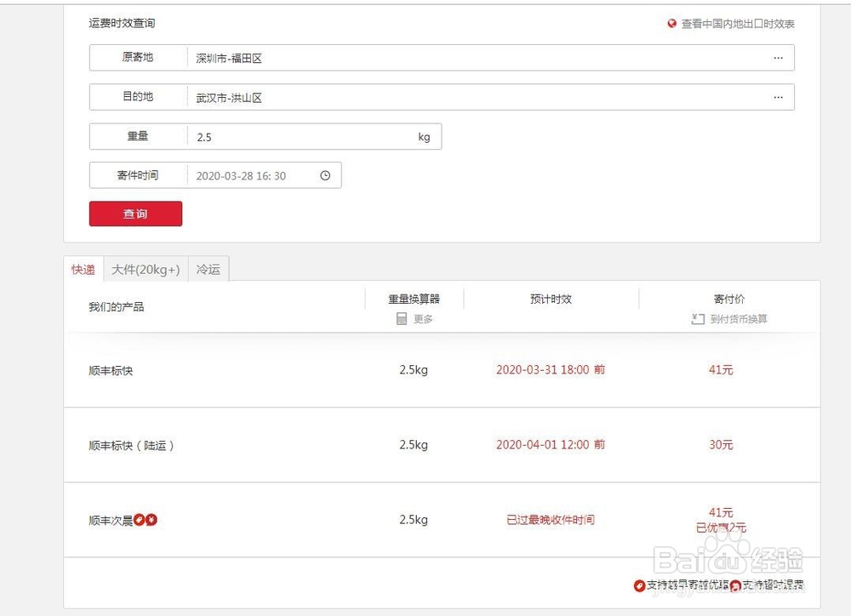Click the 到付货币换算 link

point(739,319)
